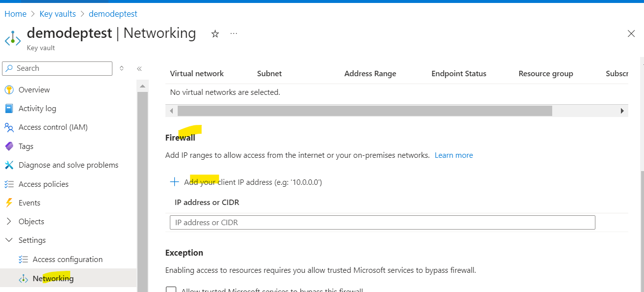644x292 pixels.
Task: Click the Address Range column header
Action: 370,74
